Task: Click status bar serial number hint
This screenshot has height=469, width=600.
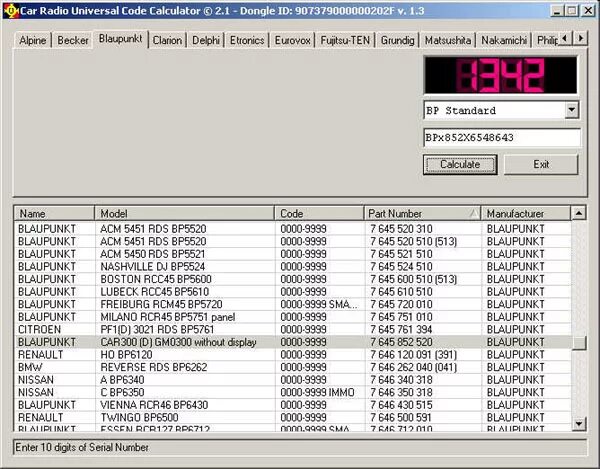Action: (82, 447)
